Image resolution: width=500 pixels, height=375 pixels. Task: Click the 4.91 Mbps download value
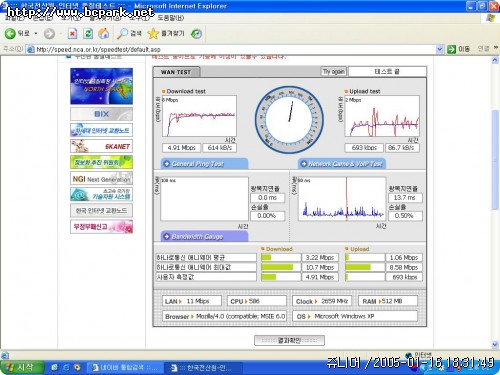click(x=181, y=148)
